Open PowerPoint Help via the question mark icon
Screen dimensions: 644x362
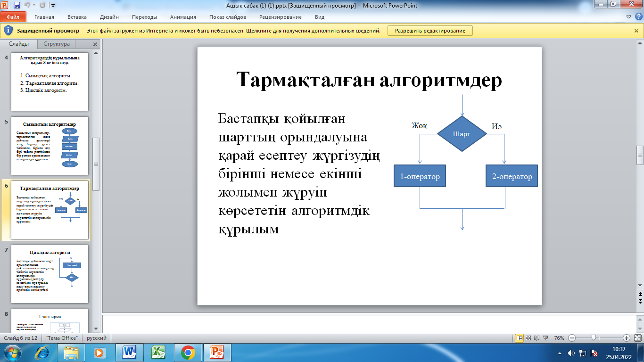[638, 17]
